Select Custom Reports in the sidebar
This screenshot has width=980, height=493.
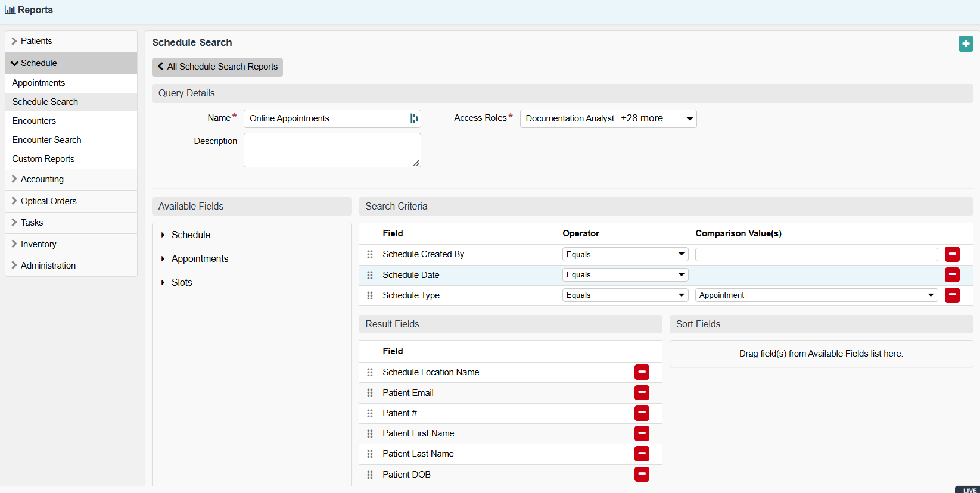tap(43, 159)
